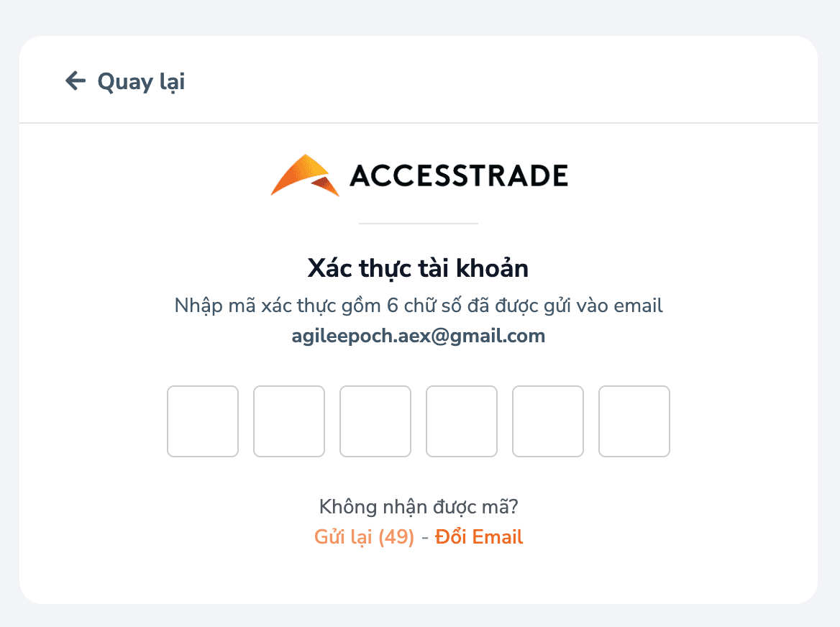Open the "Đổi Email" change email link
The height and width of the screenshot is (627, 840).
coord(479,537)
